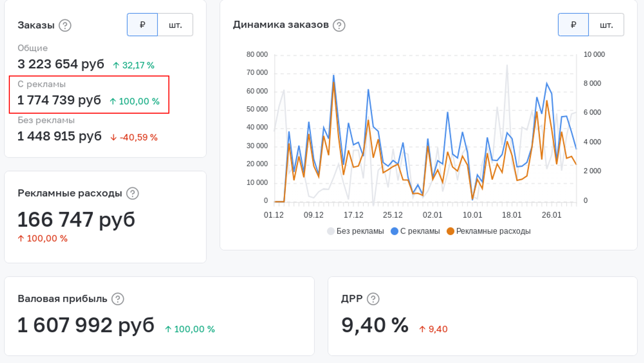
Task: Toggle С рекламы series in legend
Action: pyautogui.click(x=415, y=231)
